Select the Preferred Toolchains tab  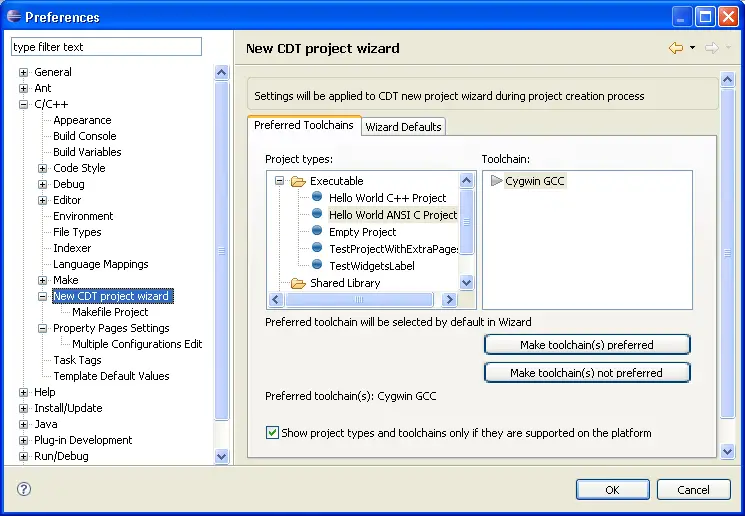(x=303, y=126)
